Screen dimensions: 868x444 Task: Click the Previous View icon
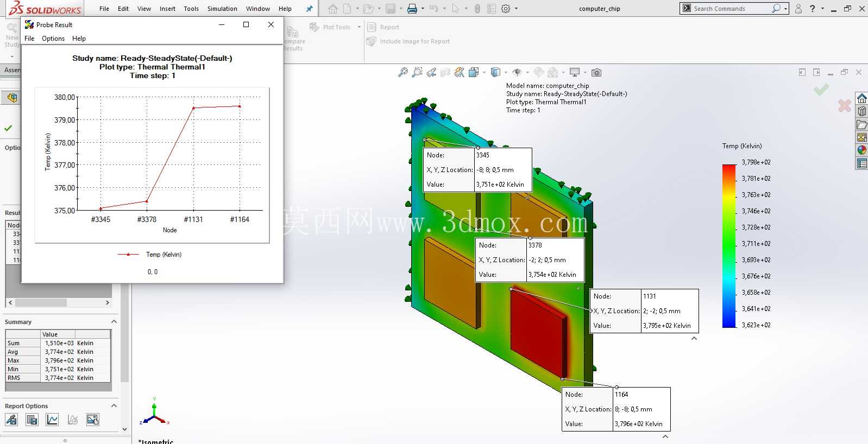432,72
